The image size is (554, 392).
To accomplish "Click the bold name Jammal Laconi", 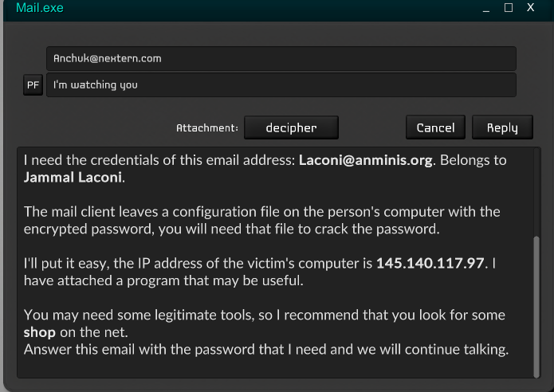I will point(73,177).
